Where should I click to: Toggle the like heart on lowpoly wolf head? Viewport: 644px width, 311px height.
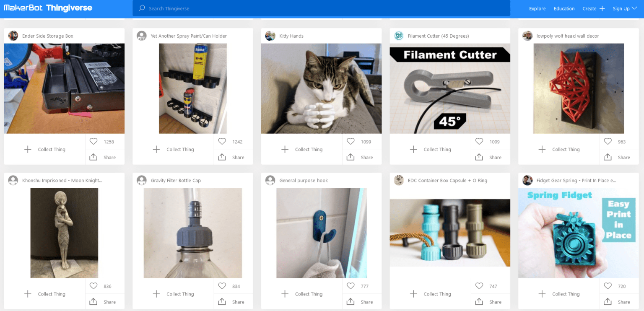[608, 141]
